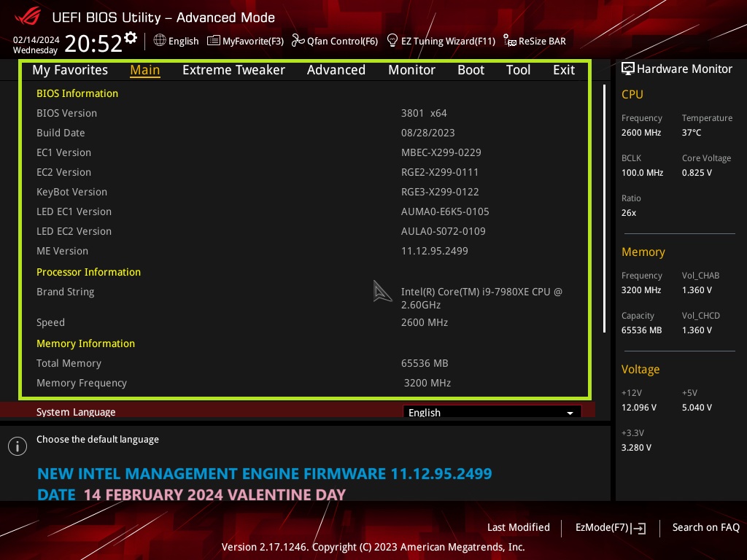Click the ReSize BAR button
This screenshot has height=560, width=747.
coord(535,41)
